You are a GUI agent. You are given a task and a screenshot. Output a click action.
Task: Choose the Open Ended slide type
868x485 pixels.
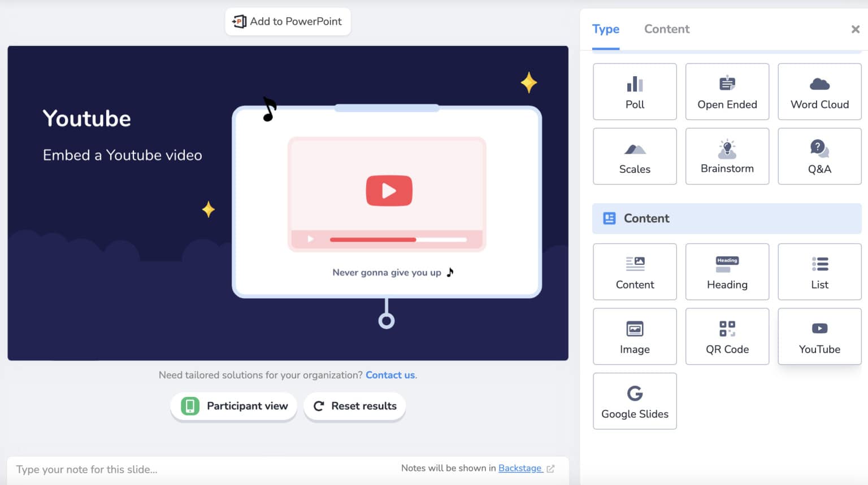click(x=727, y=92)
